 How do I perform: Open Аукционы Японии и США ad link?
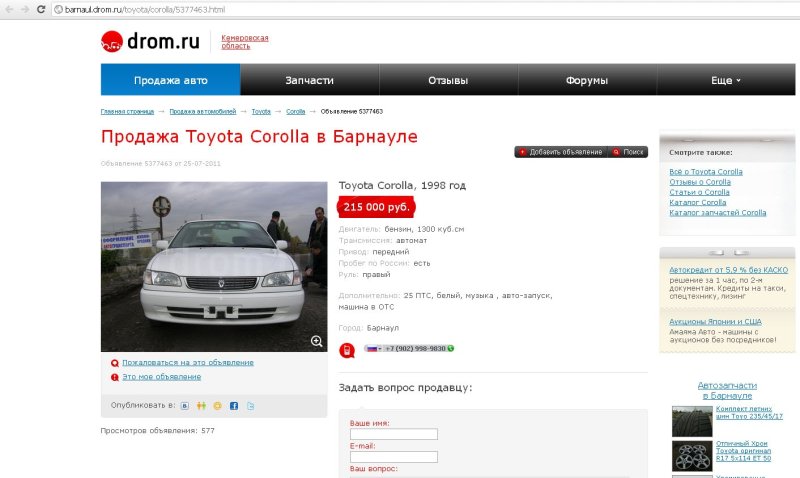tap(715, 322)
